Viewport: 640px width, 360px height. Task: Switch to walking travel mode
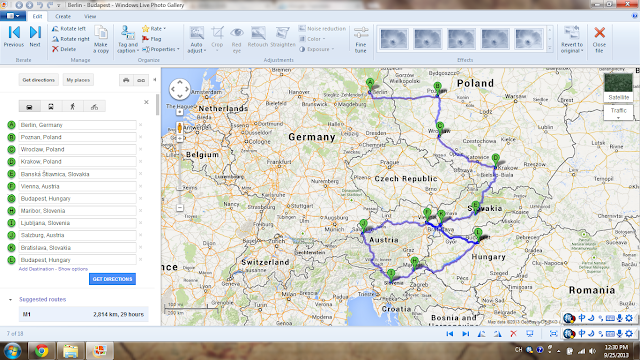(x=72, y=107)
